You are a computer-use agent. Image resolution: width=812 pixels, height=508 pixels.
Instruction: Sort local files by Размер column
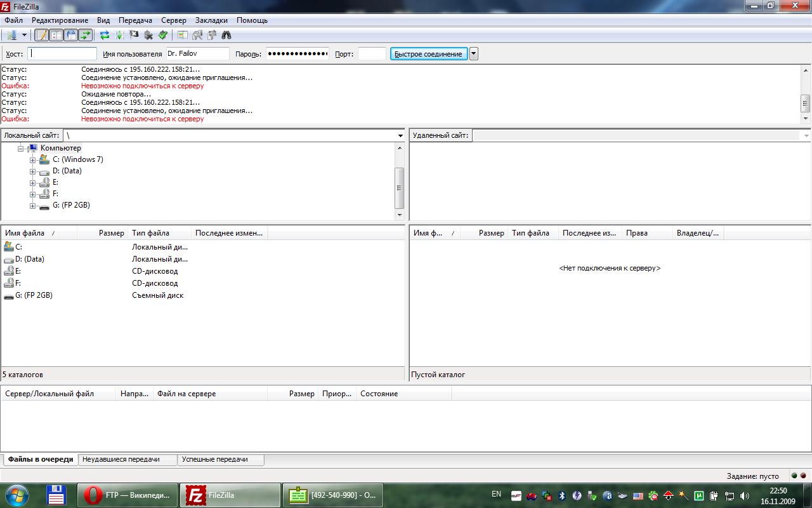103,233
